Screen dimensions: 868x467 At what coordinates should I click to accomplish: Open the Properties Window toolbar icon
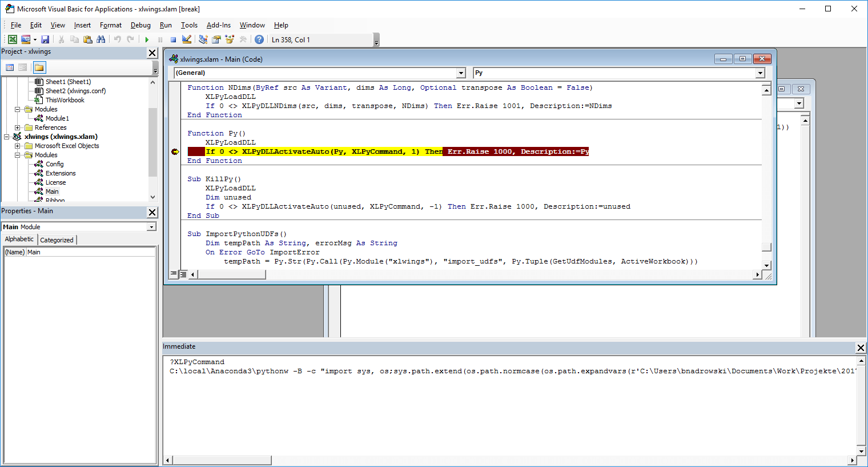(x=216, y=39)
